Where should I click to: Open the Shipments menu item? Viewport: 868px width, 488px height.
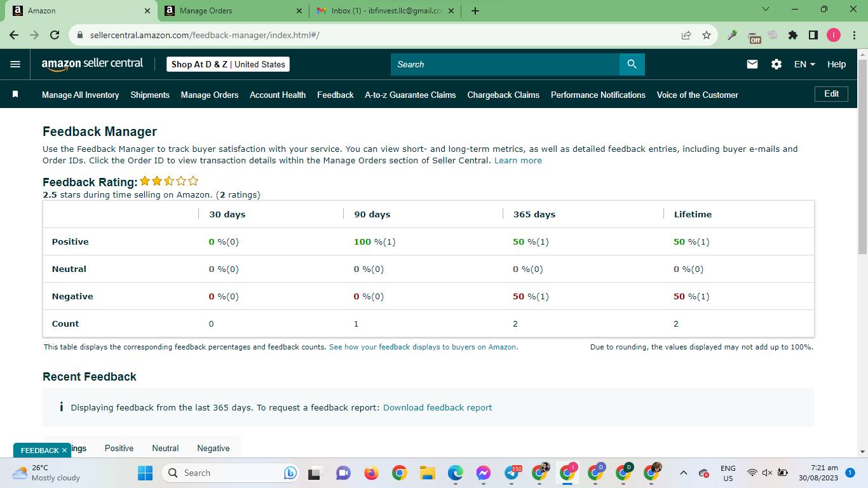coord(150,95)
